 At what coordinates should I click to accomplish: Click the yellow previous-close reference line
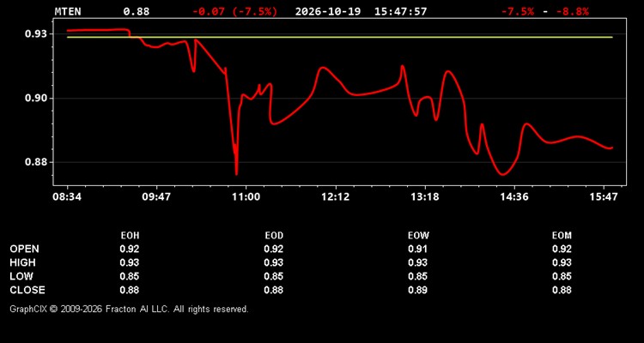340,38
